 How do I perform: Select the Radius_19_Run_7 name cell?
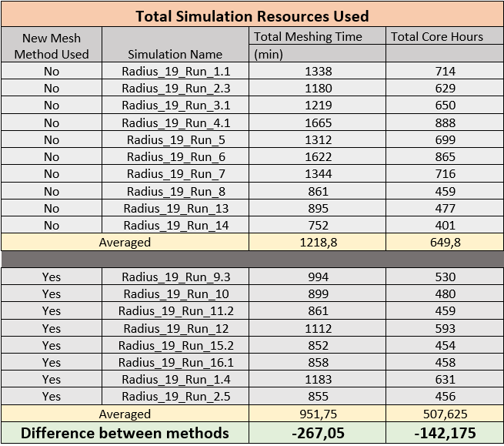(175, 174)
